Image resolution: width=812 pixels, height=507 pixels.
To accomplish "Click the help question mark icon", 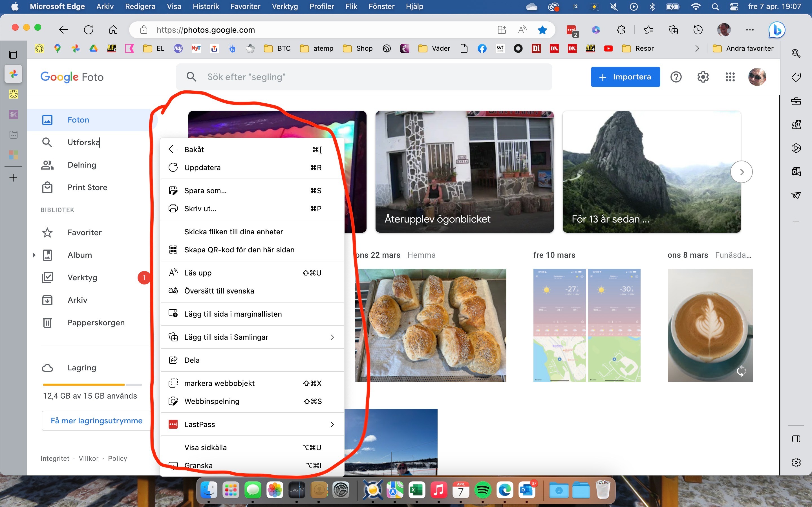I will (x=676, y=77).
